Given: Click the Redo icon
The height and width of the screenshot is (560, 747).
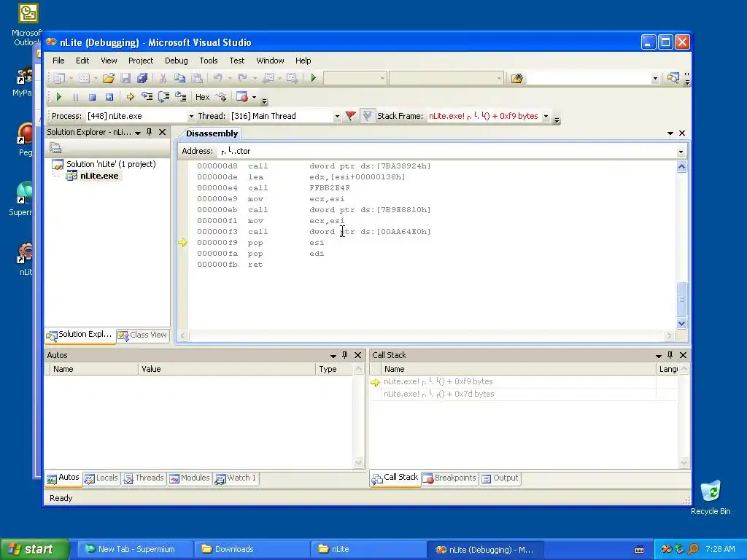Looking at the screenshot, I should coord(242,78).
